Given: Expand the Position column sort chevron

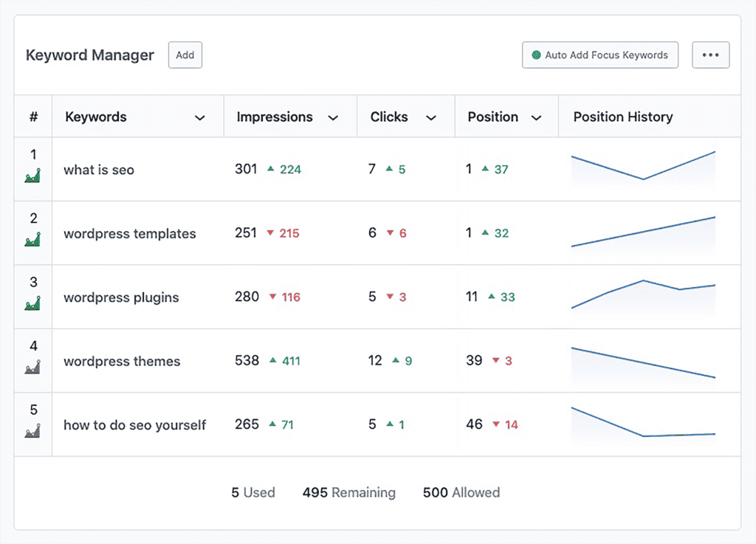Looking at the screenshot, I should (537, 117).
